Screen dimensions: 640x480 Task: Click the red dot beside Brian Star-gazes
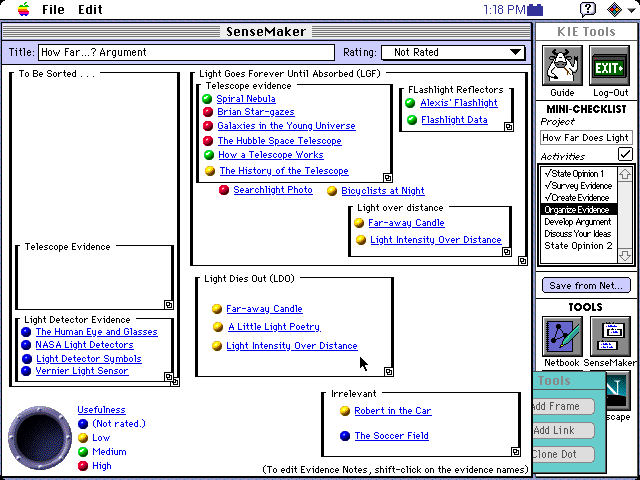coord(208,112)
